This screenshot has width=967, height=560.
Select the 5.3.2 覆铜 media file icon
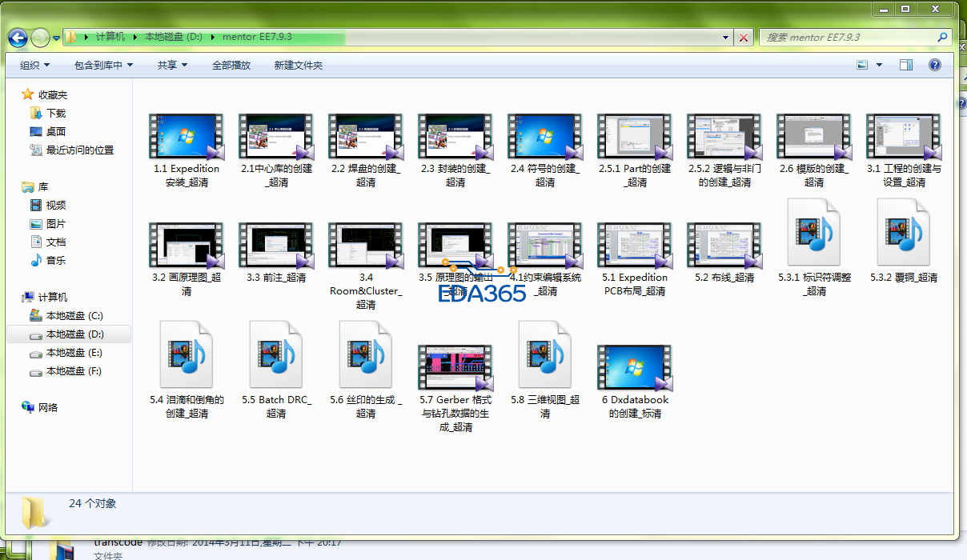coord(904,232)
